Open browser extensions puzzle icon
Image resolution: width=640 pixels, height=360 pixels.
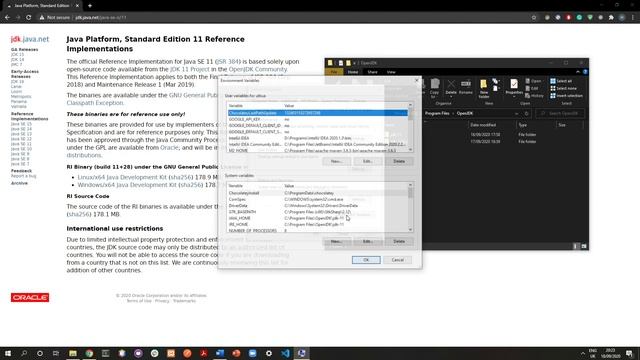[x=611, y=18]
